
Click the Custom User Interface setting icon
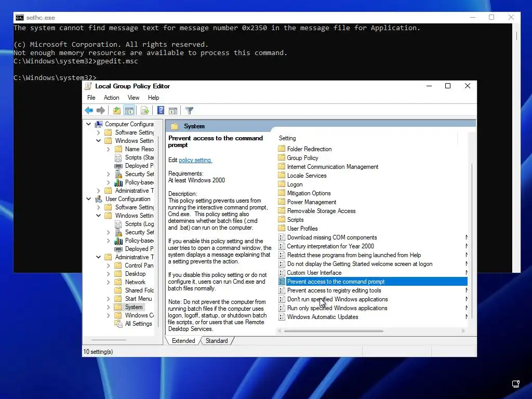(x=282, y=272)
